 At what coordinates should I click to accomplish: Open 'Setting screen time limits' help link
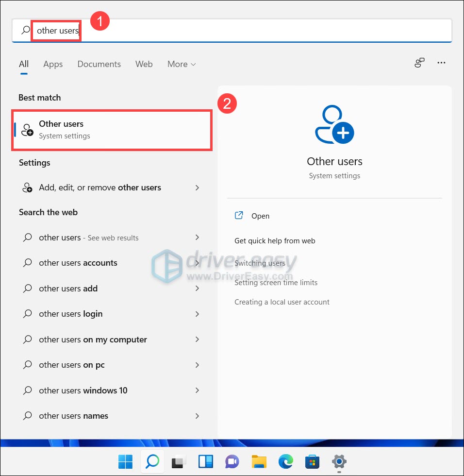click(x=276, y=283)
